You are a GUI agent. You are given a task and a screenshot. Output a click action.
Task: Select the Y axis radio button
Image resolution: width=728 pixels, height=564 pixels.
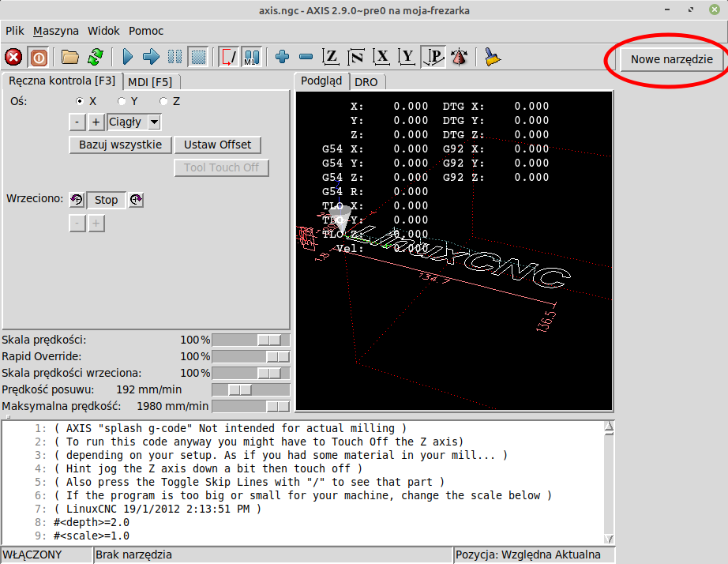[122, 101]
